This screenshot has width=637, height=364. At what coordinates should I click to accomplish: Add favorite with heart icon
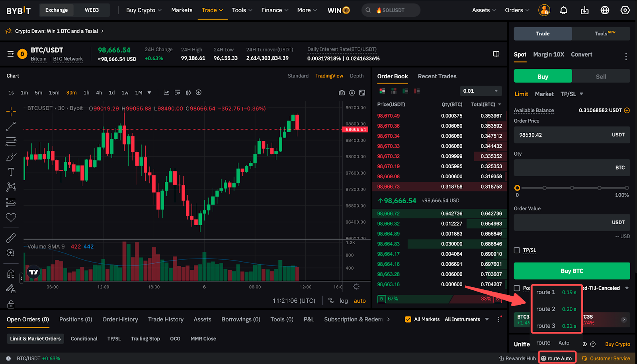pyautogui.click(x=11, y=217)
